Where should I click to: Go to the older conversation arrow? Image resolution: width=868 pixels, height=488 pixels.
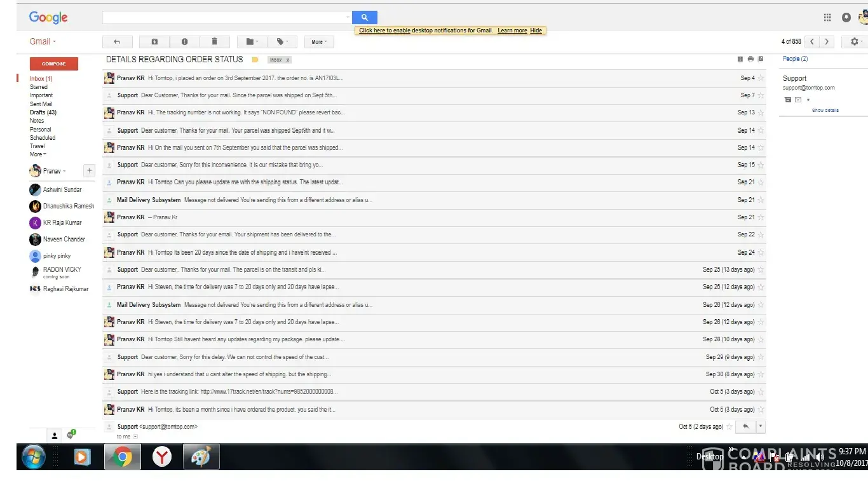[827, 42]
